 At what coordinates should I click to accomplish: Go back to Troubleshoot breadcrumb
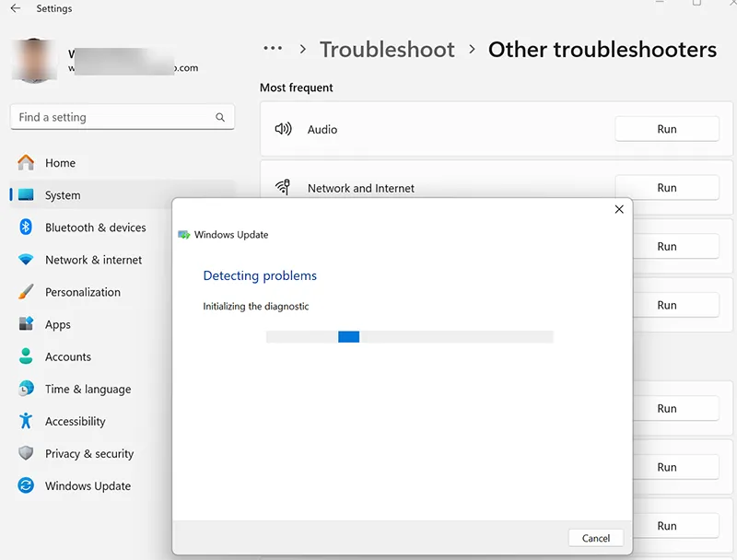click(x=387, y=50)
